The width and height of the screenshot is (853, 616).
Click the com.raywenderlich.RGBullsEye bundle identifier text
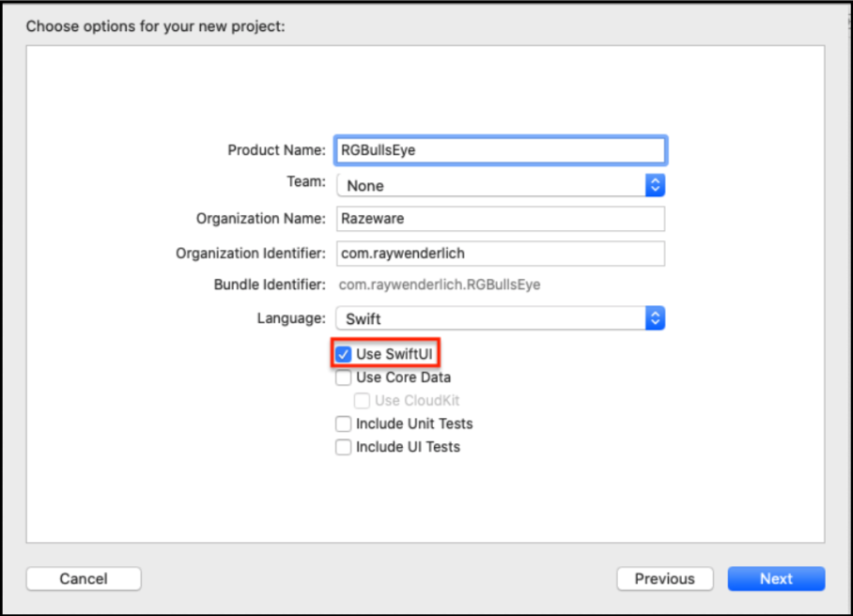pyautogui.click(x=440, y=285)
